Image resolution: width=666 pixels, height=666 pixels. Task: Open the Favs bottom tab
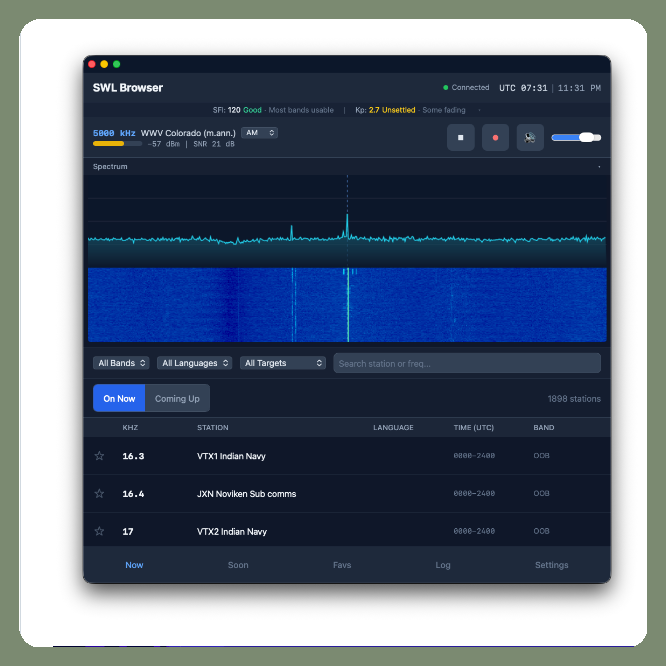(x=342, y=564)
